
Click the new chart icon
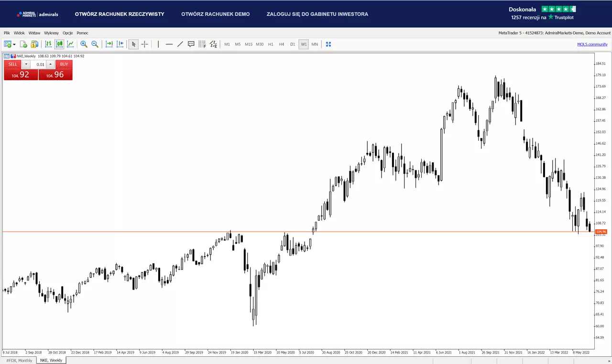8,44
